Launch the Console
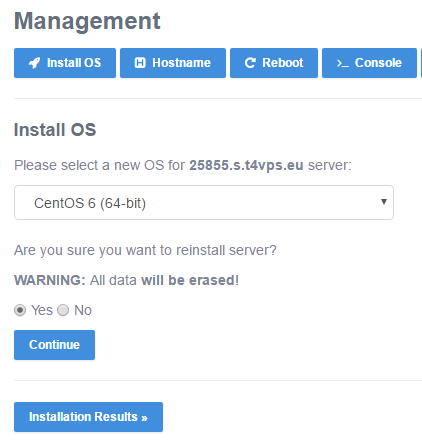 pyautogui.click(x=369, y=63)
